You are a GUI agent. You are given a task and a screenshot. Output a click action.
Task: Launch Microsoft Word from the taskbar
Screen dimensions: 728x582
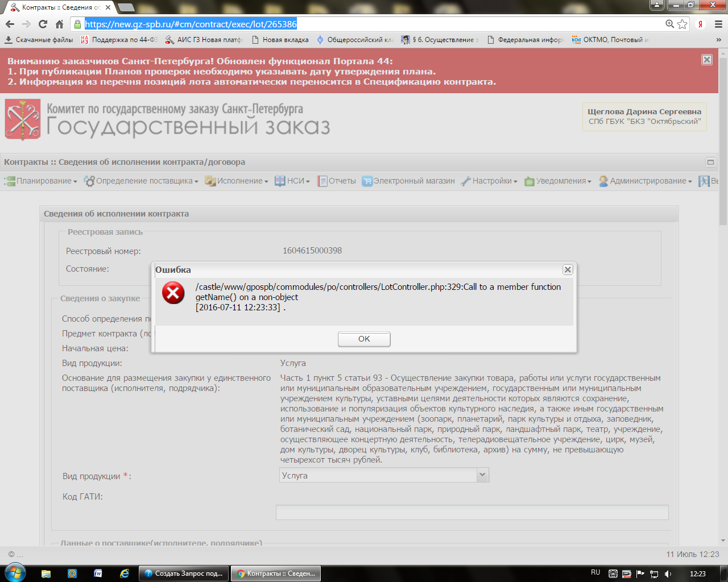[98, 573]
